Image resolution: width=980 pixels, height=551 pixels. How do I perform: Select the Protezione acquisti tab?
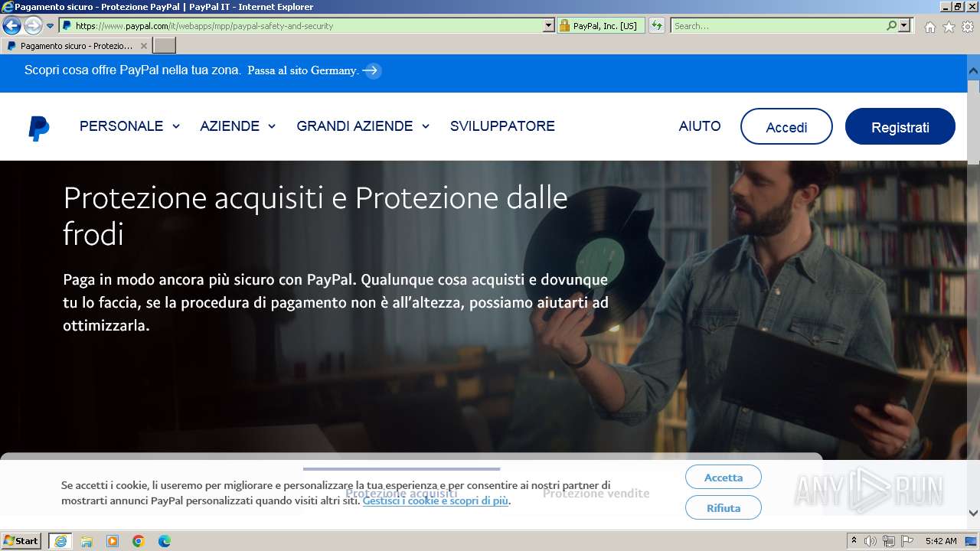[x=401, y=493]
